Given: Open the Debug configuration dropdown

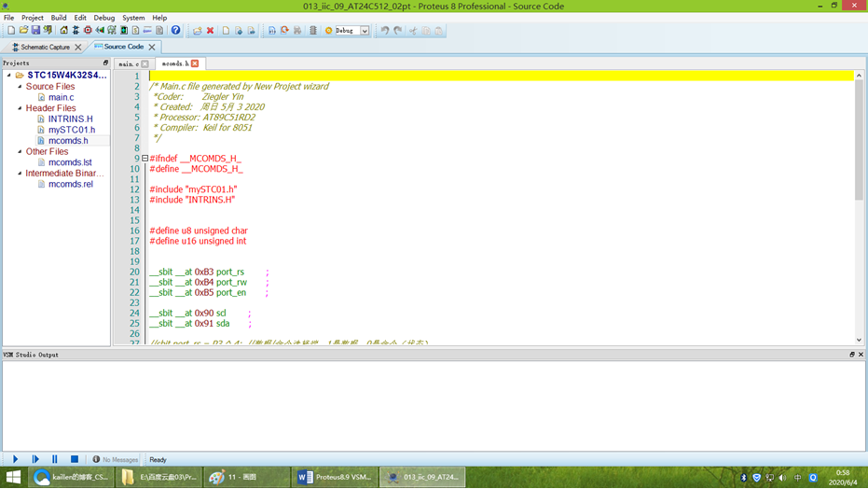Looking at the screenshot, I should [365, 31].
